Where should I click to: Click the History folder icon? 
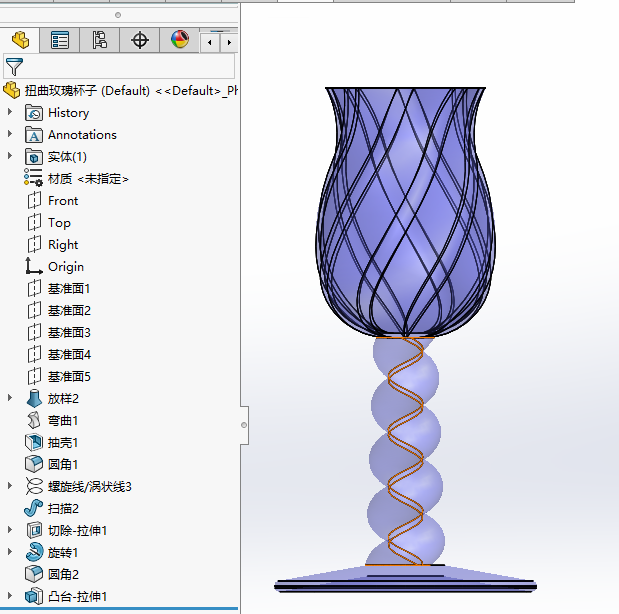[34, 113]
